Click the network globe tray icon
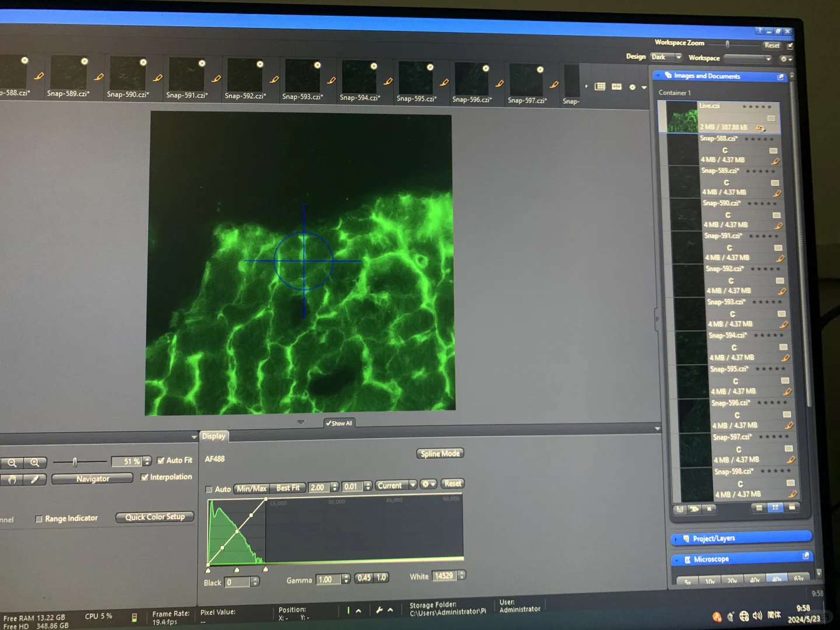 [x=744, y=616]
